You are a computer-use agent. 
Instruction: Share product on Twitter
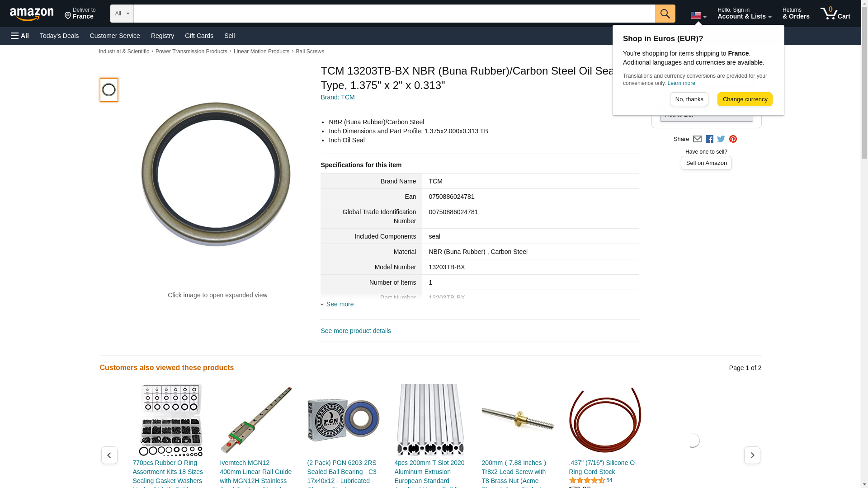pyautogui.click(x=721, y=139)
